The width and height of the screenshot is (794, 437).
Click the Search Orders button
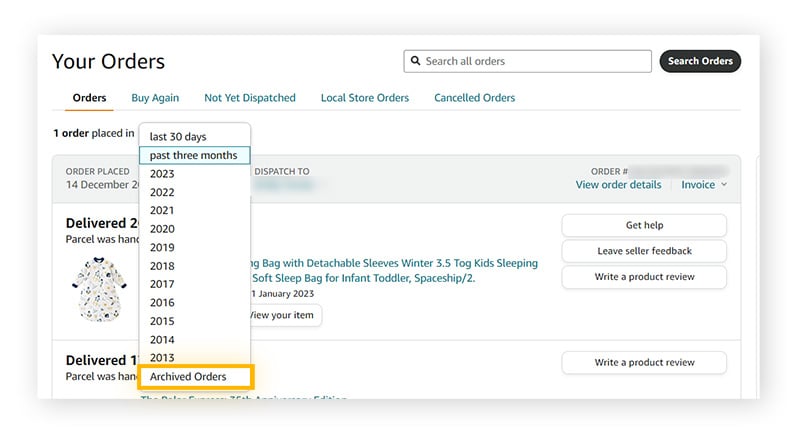(699, 61)
